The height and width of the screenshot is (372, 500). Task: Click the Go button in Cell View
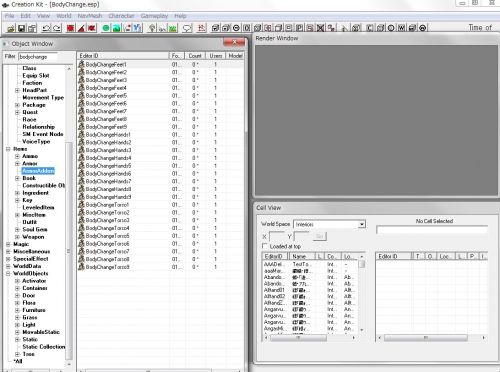click(x=320, y=236)
